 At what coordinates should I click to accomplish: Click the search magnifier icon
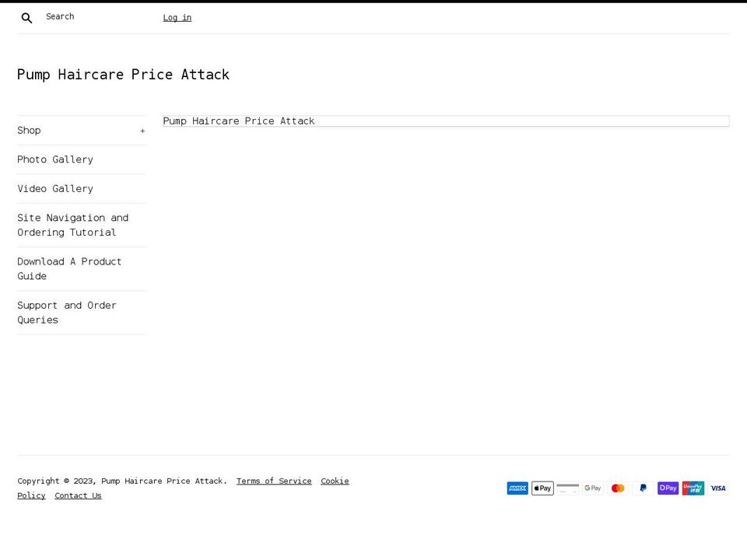(x=26, y=18)
